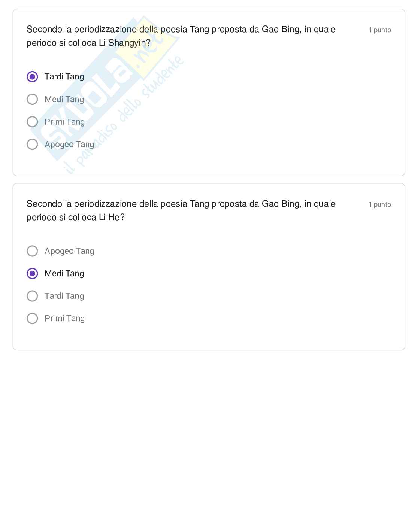Choose Apogeo Tang radio in Li He question
The image size is (418, 532).
(x=33, y=251)
